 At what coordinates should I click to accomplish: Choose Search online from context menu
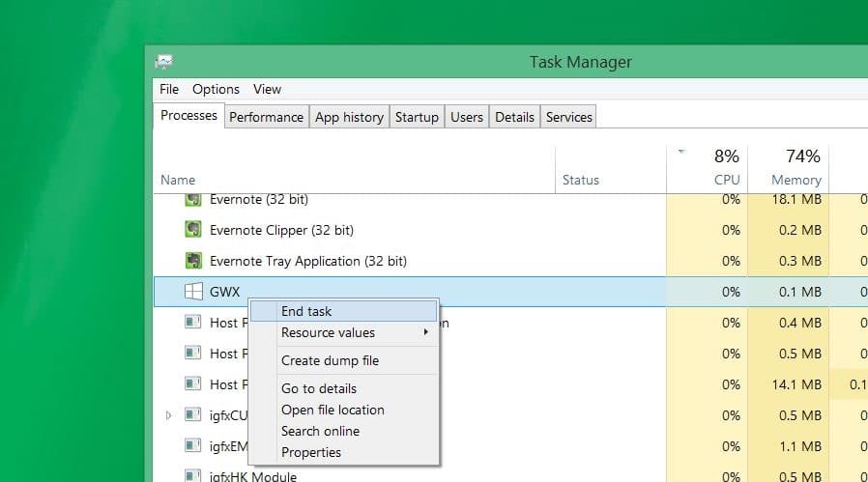[344, 431]
